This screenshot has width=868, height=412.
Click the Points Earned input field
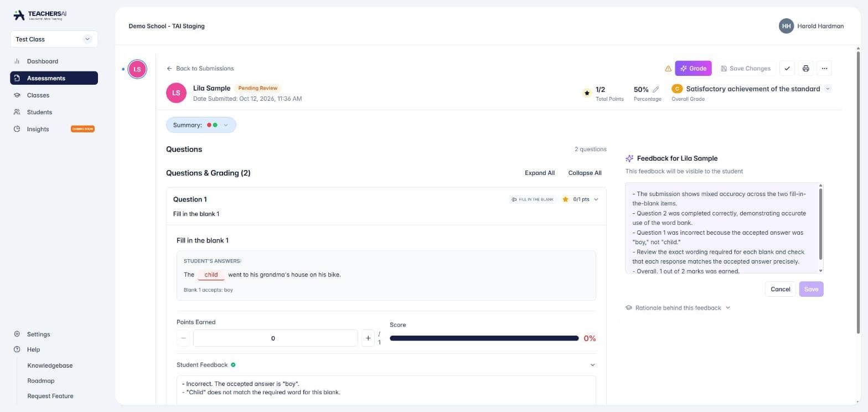(276, 338)
